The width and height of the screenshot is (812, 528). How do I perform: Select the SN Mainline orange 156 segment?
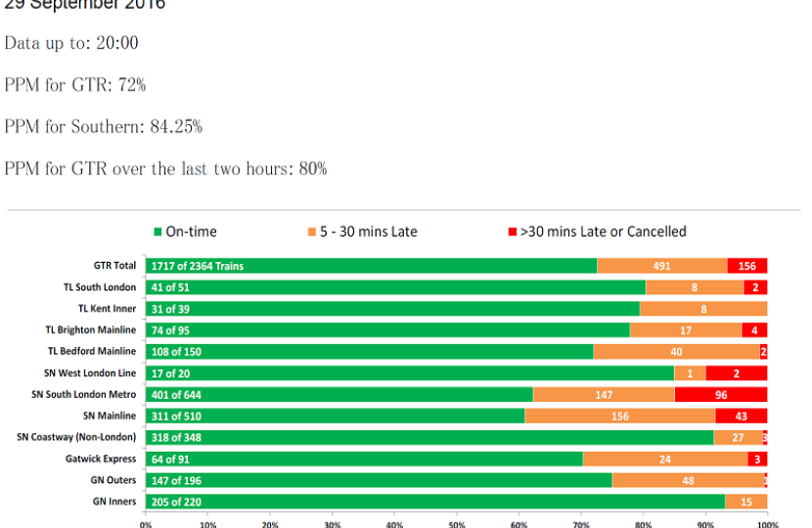point(620,417)
